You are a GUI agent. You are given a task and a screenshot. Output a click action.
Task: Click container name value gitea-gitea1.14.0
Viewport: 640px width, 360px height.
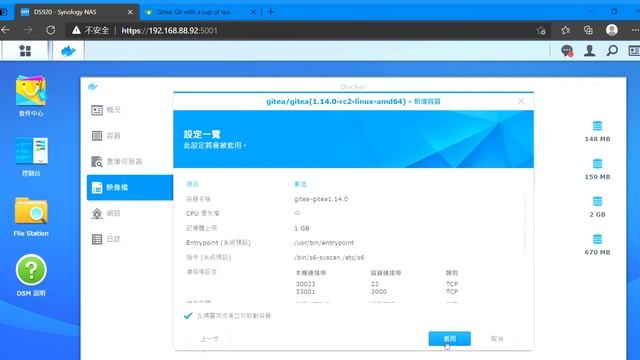[321, 199]
